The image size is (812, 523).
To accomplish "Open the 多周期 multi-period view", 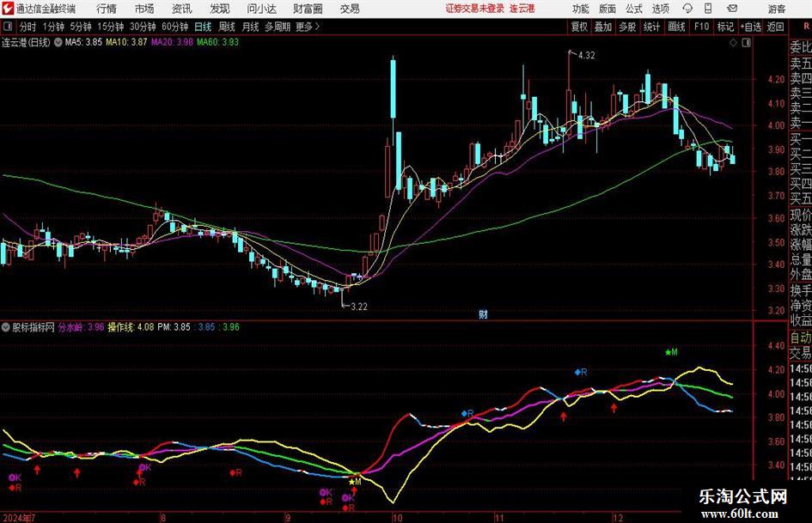I will tap(278, 27).
